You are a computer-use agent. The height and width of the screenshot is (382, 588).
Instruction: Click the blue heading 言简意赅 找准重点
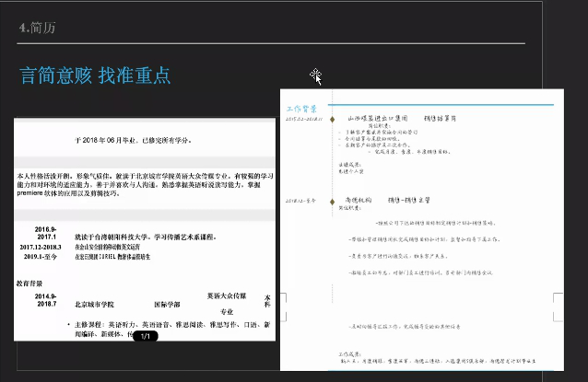click(x=95, y=75)
